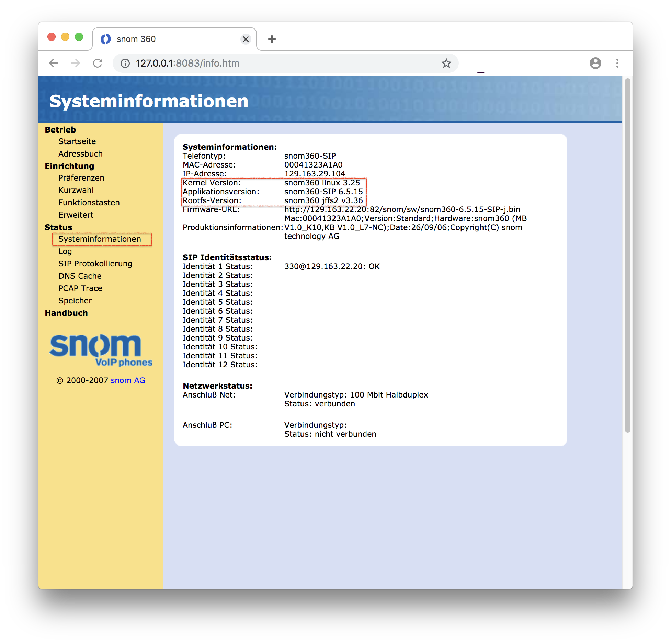View the Log page
671x644 pixels.
pyautogui.click(x=65, y=251)
